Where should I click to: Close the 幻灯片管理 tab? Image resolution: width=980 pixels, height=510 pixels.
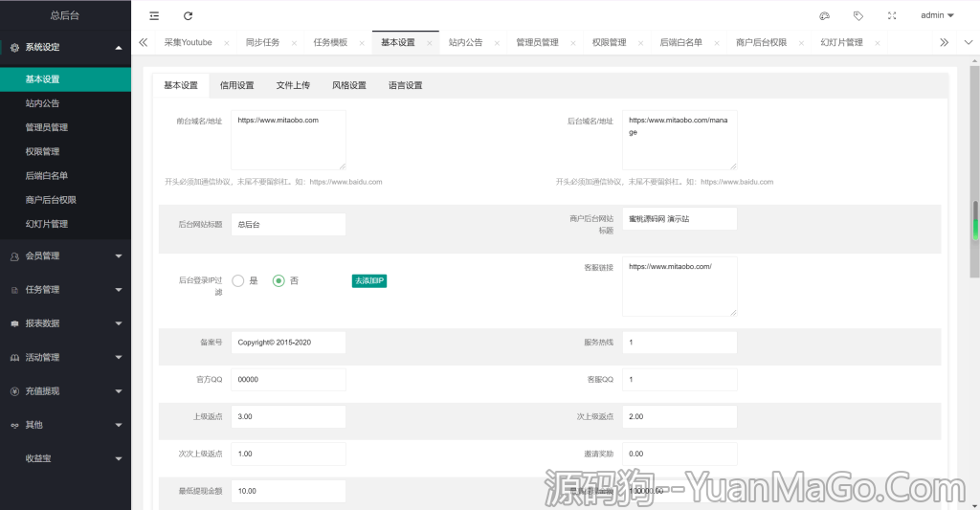click(x=878, y=43)
